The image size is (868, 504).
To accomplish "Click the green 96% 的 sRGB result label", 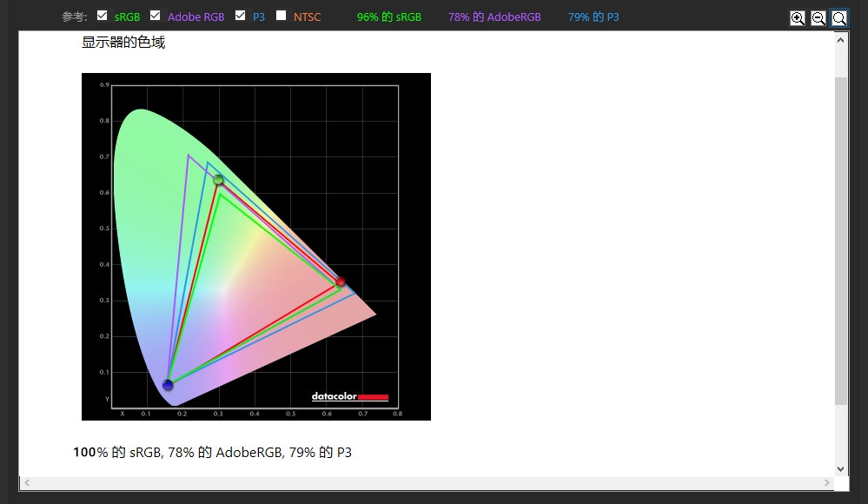I will (x=388, y=17).
